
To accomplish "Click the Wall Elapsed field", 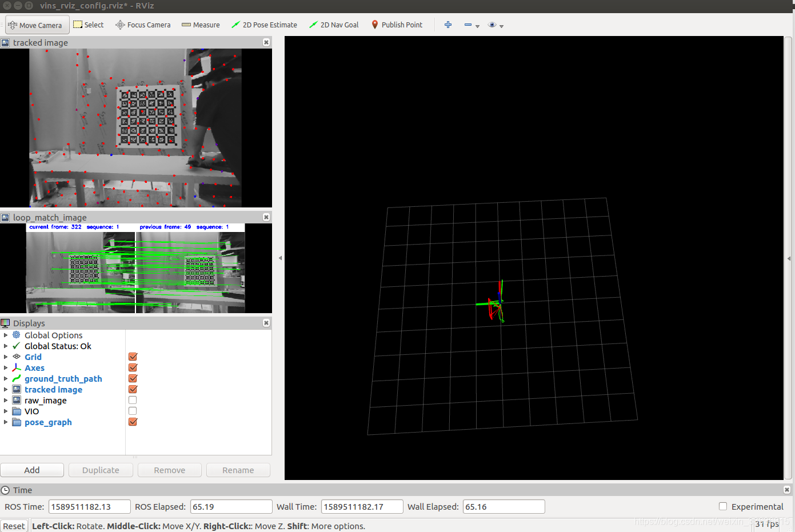I will point(504,506).
